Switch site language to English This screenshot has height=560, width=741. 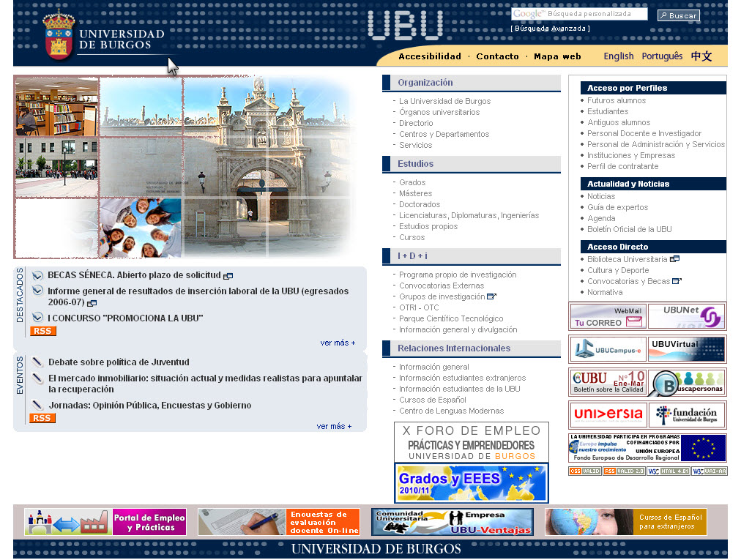coord(619,56)
